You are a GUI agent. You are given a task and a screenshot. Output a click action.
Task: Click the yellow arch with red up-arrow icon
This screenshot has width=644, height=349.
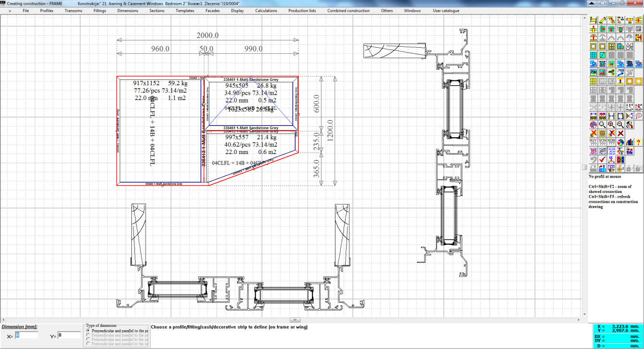coord(593,38)
